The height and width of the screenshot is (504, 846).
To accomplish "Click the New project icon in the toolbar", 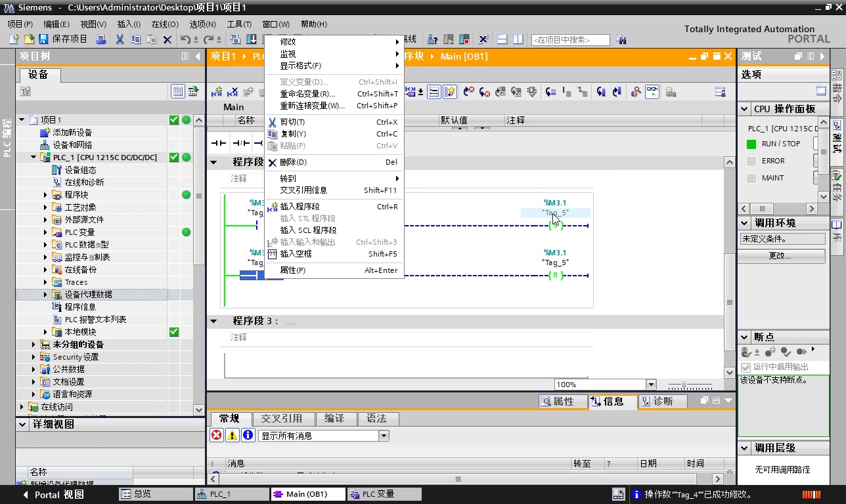I will 14,39.
